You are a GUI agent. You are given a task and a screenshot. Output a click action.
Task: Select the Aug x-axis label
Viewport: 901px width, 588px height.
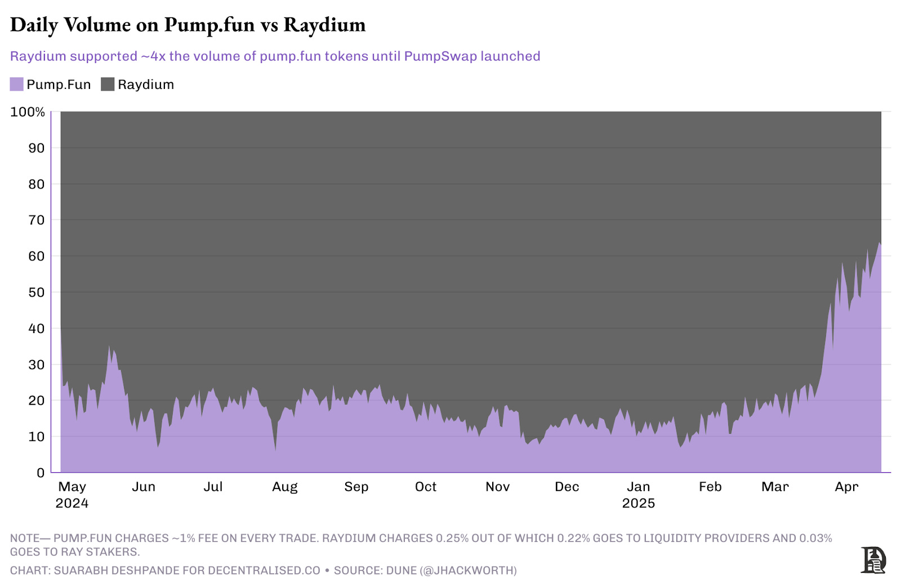284,487
